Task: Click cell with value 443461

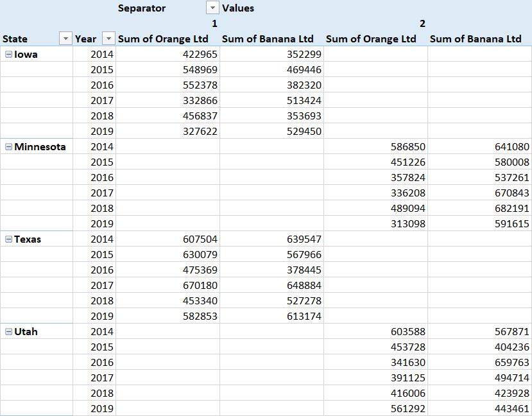Action: point(480,408)
